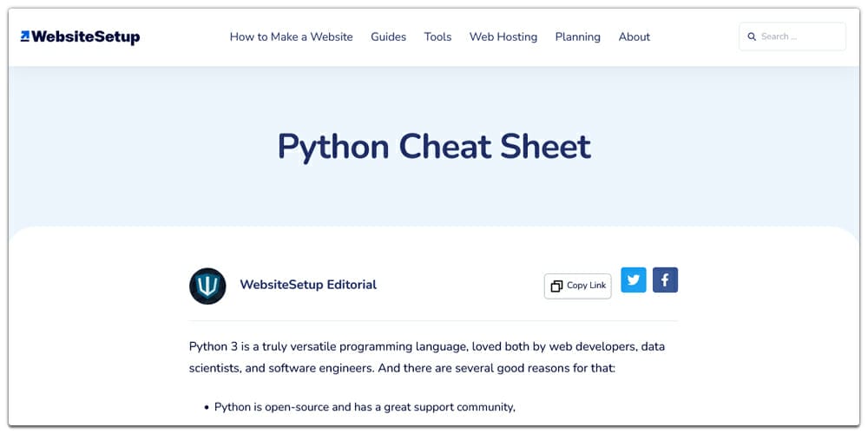The width and height of the screenshot is (868, 434).
Task: Click the 'Python is open-source' bullet text
Action: (365, 407)
